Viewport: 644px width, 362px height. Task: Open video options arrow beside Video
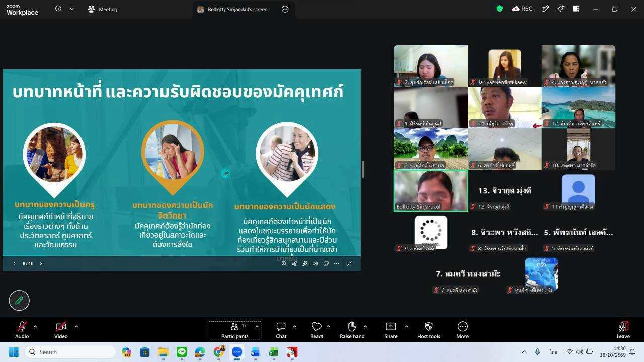point(76,326)
